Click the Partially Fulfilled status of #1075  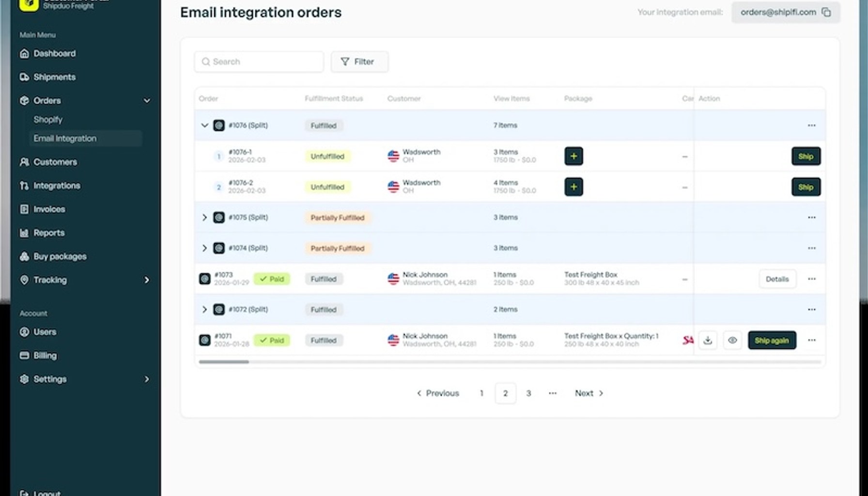(x=338, y=217)
